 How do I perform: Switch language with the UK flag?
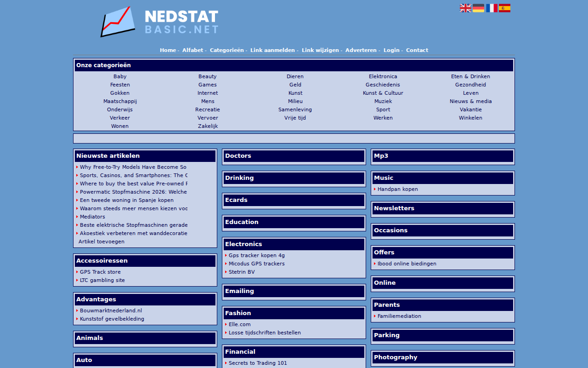[x=465, y=8]
